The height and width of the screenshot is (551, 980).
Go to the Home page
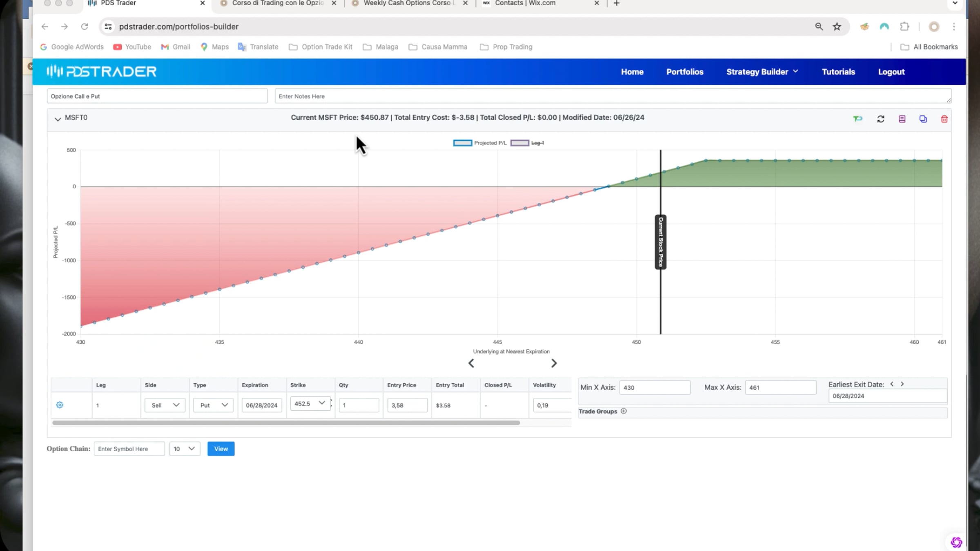point(632,72)
